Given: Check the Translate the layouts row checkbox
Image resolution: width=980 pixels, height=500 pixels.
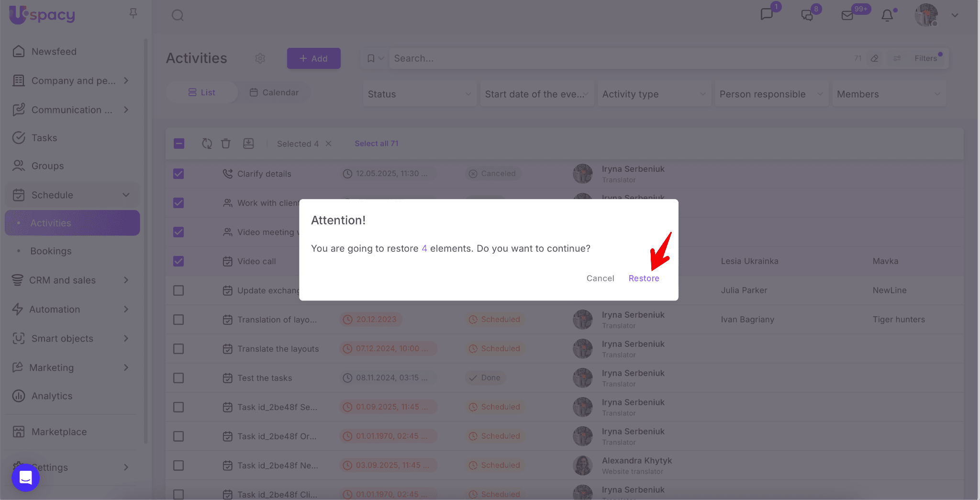Looking at the screenshot, I should click(178, 349).
